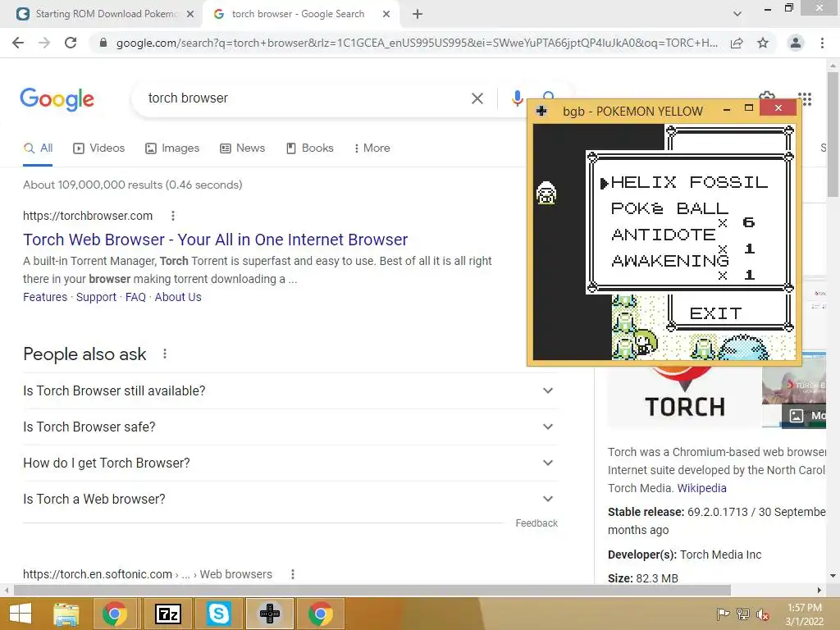The height and width of the screenshot is (630, 840).
Task: Expand 'Is Torch a Web browser?'
Action: click(290, 499)
